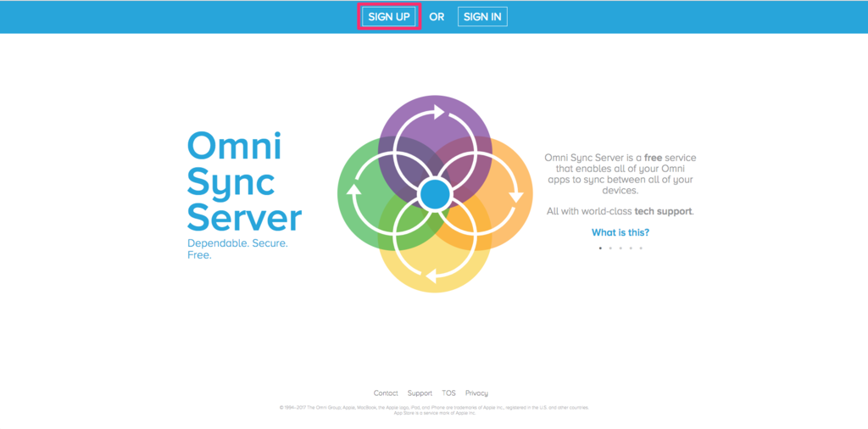Screen dimensions: 868x429
Task: Open the Contact footer link
Action: pyautogui.click(x=386, y=393)
